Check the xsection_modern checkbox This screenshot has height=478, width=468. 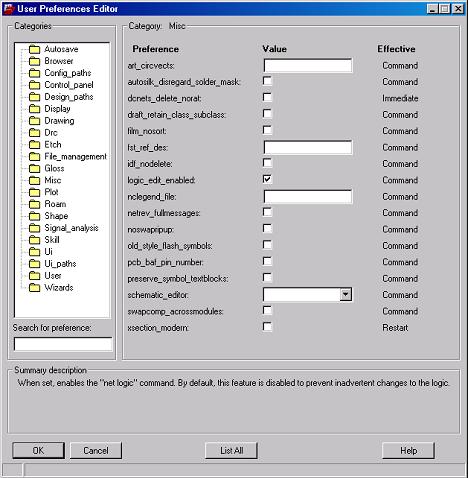tap(267, 327)
